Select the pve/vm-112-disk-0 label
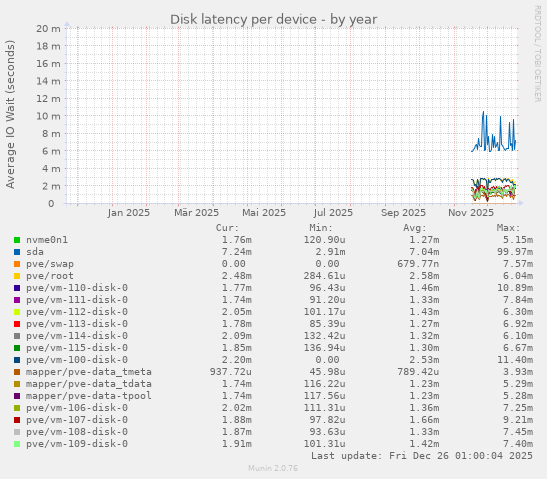Image resolution: width=547 pixels, height=479 pixels. pyautogui.click(x=77, y=312)
